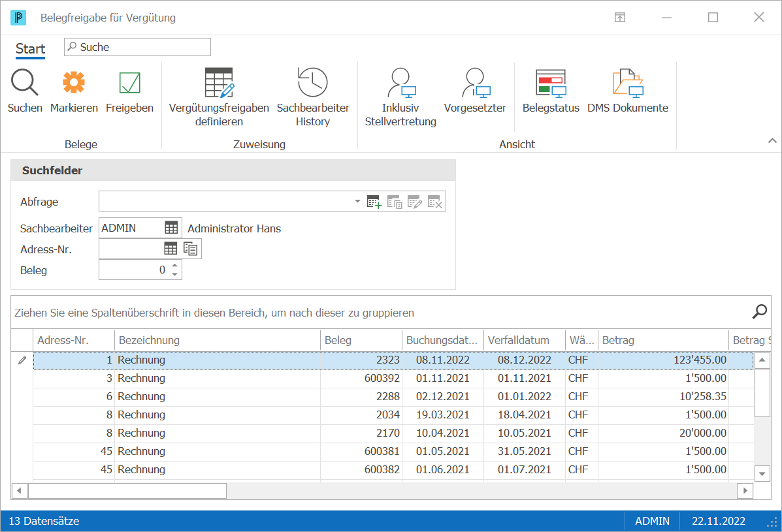Click the application logo icon
The width and height of the screenshot is (782, 532).
click(x=18, y=18)
